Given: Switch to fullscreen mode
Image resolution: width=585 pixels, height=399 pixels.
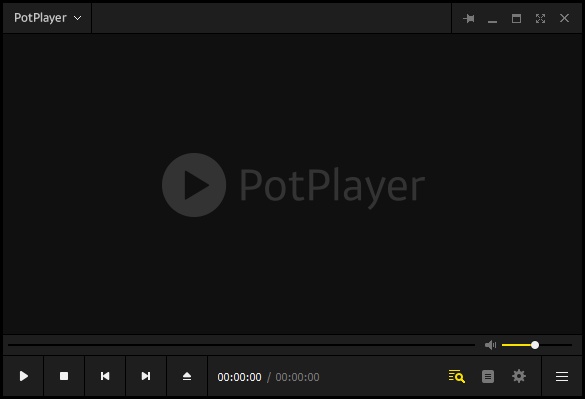Looking at the screenshot, I should tap(540, 18).
